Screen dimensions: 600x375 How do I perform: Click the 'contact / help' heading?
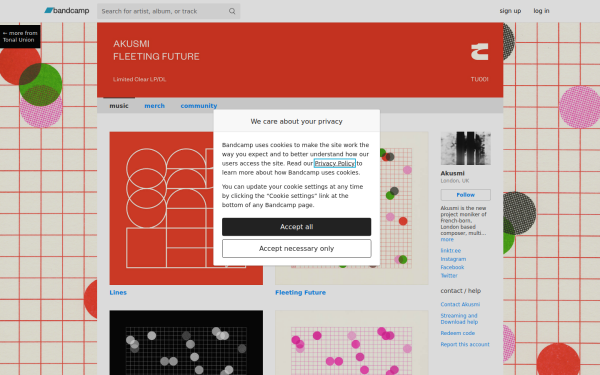click(461, 291)
